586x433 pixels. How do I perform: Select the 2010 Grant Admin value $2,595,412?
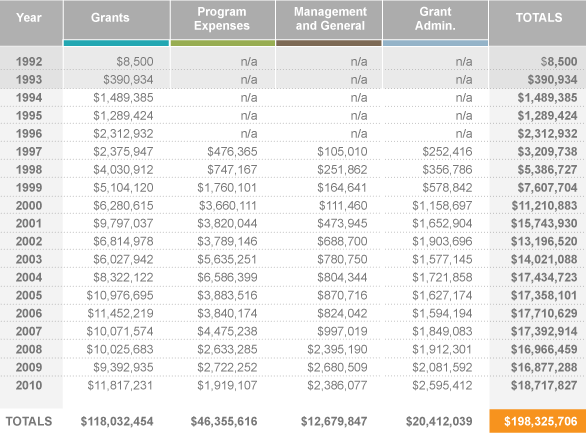tap(442, 385)
